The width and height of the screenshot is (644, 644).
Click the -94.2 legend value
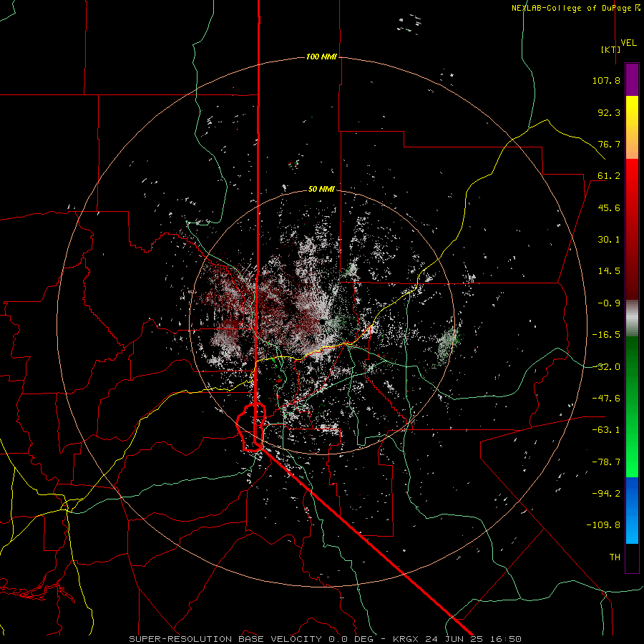tap(606, 494)
